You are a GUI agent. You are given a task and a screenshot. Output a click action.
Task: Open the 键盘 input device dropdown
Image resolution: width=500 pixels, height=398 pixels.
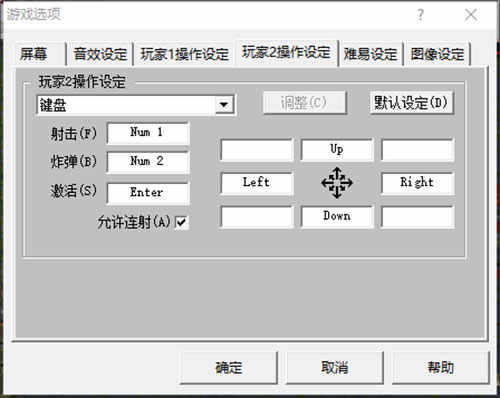[136, 105]
